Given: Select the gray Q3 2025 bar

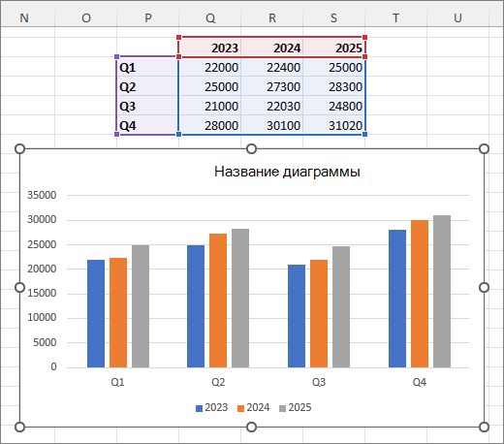Looking at the screenshot, I should click(341, 306).
